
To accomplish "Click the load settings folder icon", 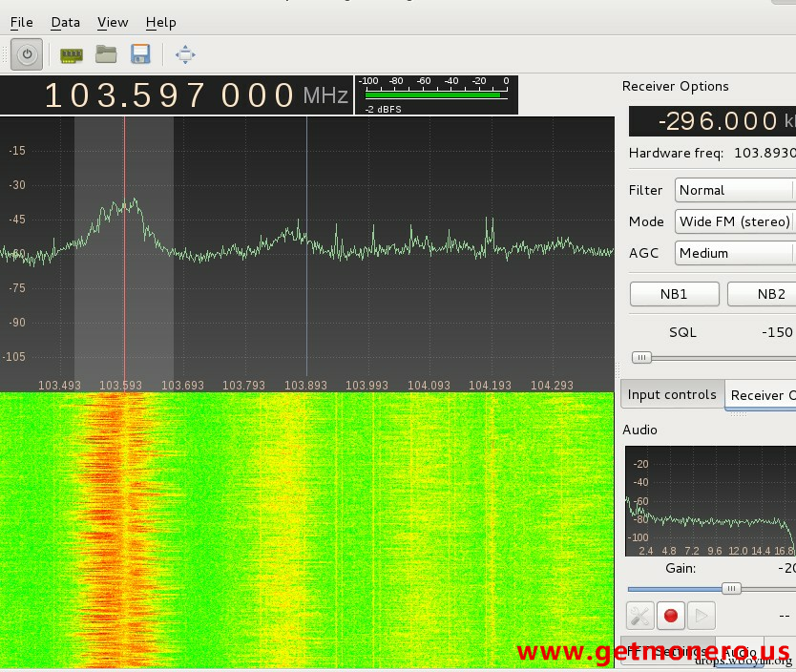I will [x=106, y=54].
